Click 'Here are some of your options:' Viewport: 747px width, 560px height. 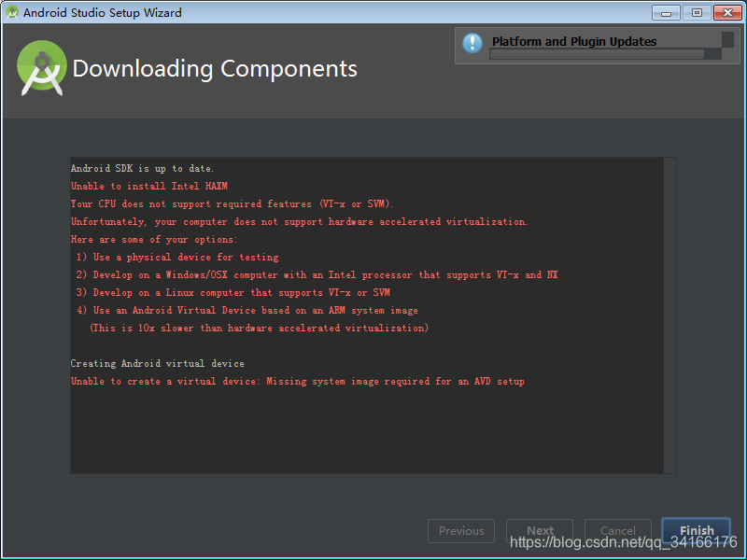154,240
